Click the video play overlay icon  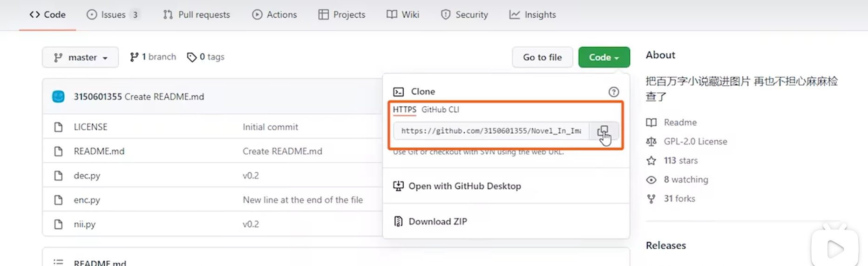834,249
